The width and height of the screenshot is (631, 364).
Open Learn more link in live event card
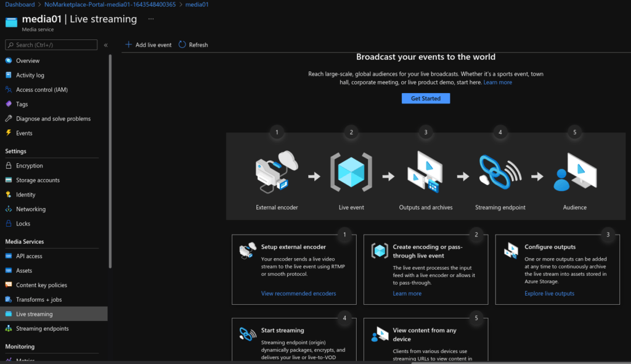[x=407, y=294]
